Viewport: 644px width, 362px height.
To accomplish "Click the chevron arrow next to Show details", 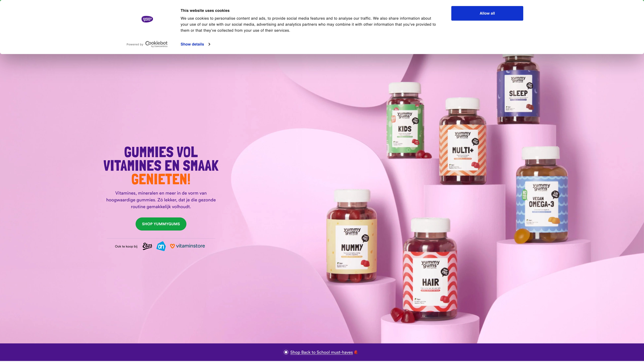I will click(209, 44).
